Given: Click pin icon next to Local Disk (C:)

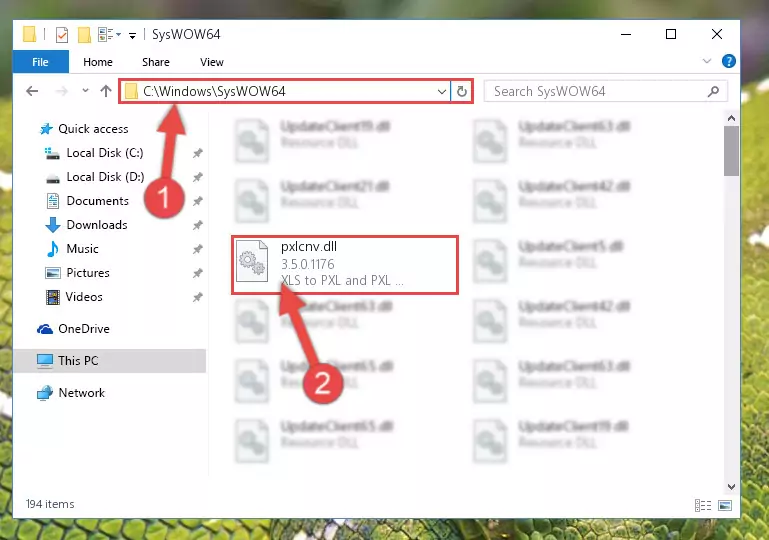Looking at the screenshot, I should point(198,154).
